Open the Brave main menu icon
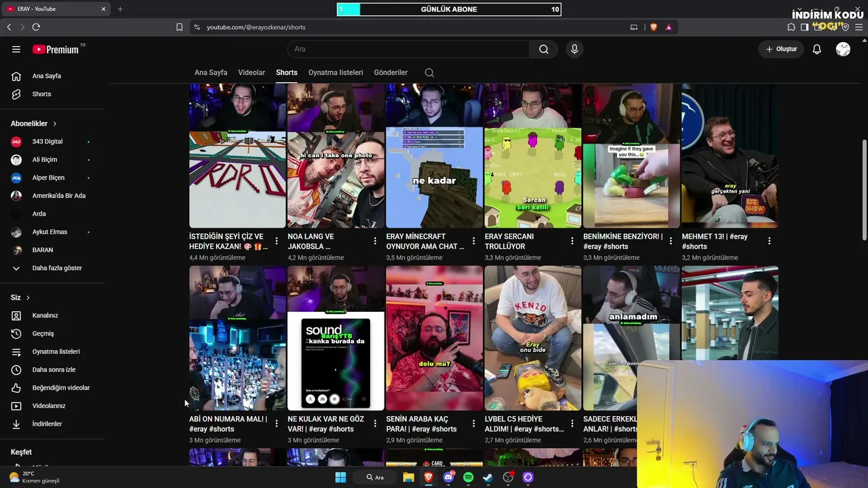Screen dimensions: 868x488 pyautogui.click(x=859, y=27)
